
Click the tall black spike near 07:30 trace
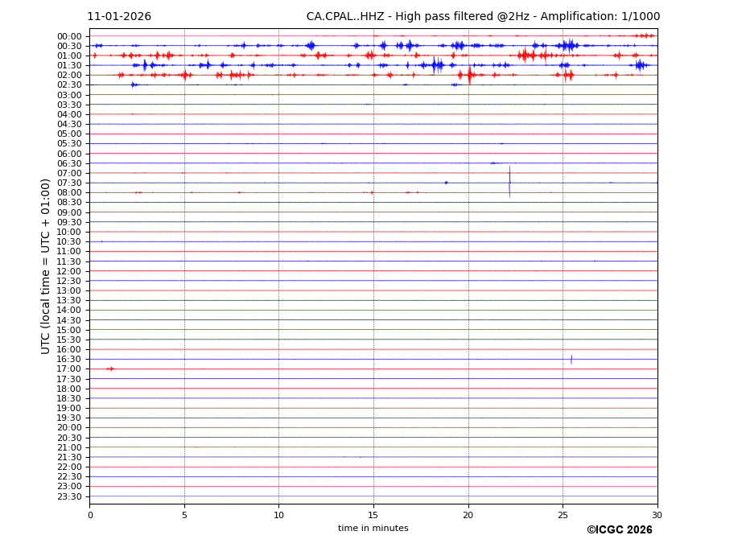click(x=509, y=182)
